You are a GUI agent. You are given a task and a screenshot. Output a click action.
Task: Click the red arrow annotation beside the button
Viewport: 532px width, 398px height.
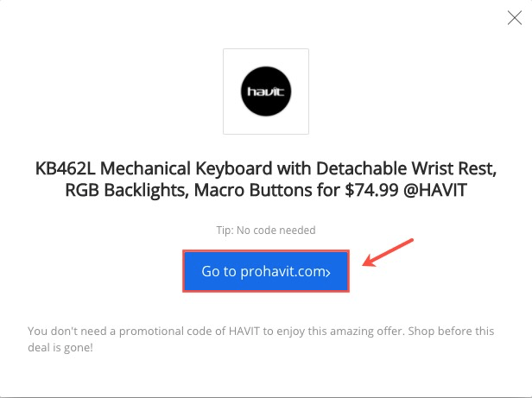pos(388,253)
